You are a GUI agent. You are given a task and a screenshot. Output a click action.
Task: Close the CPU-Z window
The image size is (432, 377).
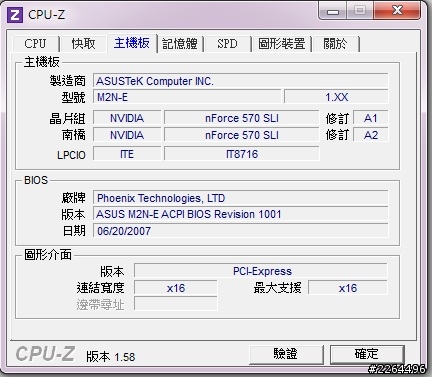pos(397,11)
